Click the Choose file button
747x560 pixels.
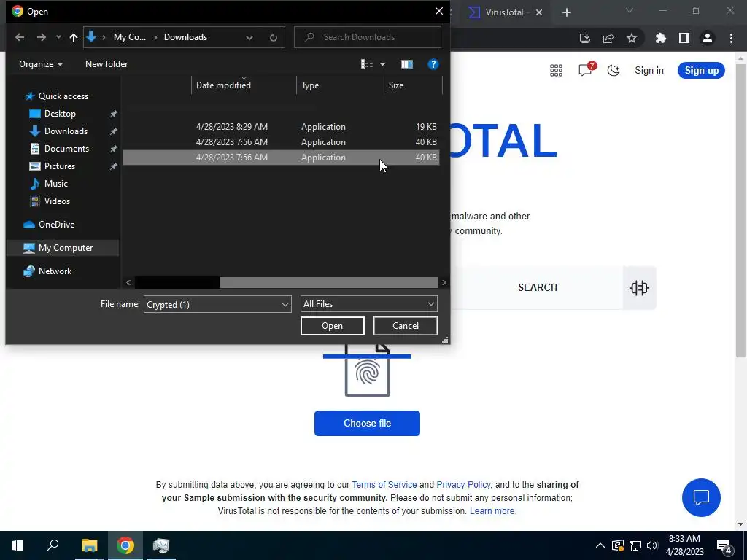click(x=367, y=424)
